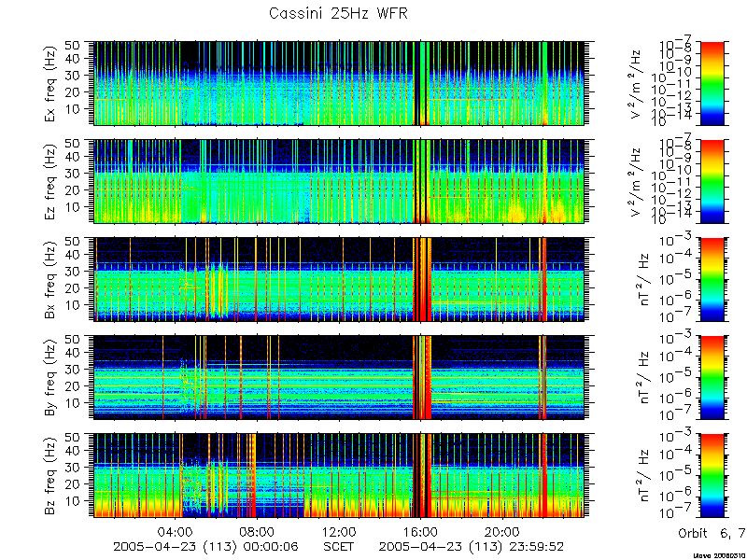Select the Bz freq (Hz) axis label

[x=51, y=475]
